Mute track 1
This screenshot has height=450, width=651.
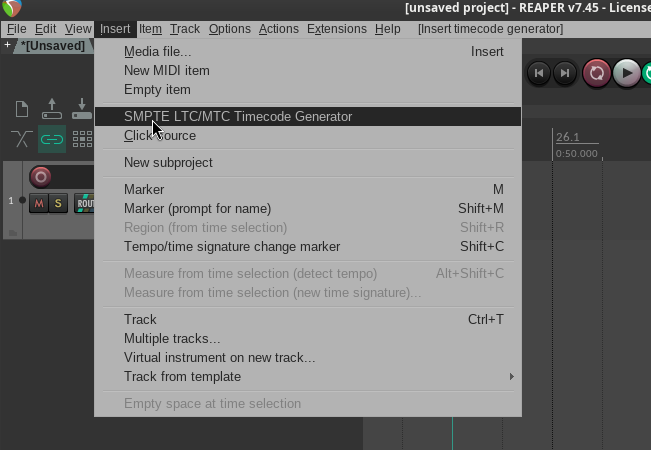coord(39,204)
